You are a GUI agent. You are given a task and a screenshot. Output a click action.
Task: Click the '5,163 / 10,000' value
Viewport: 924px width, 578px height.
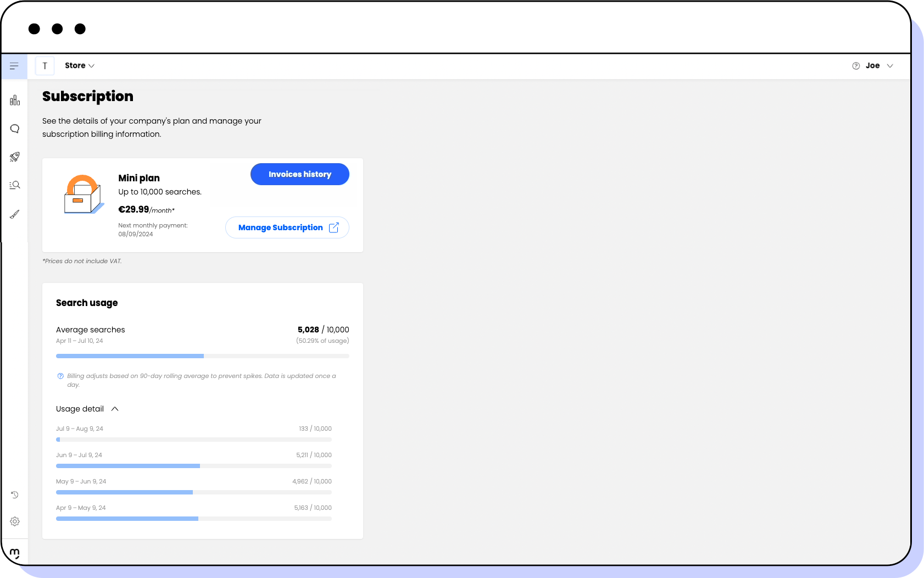click(313, 508)
